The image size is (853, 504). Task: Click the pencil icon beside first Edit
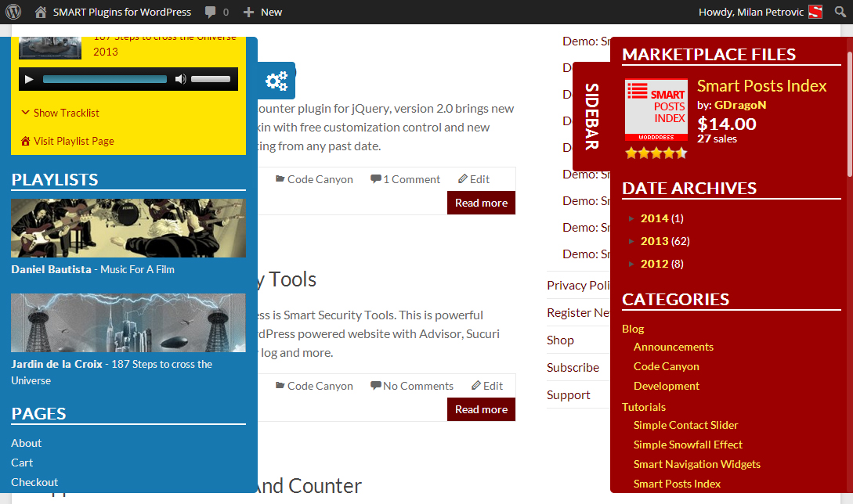[x=463, y=179]
